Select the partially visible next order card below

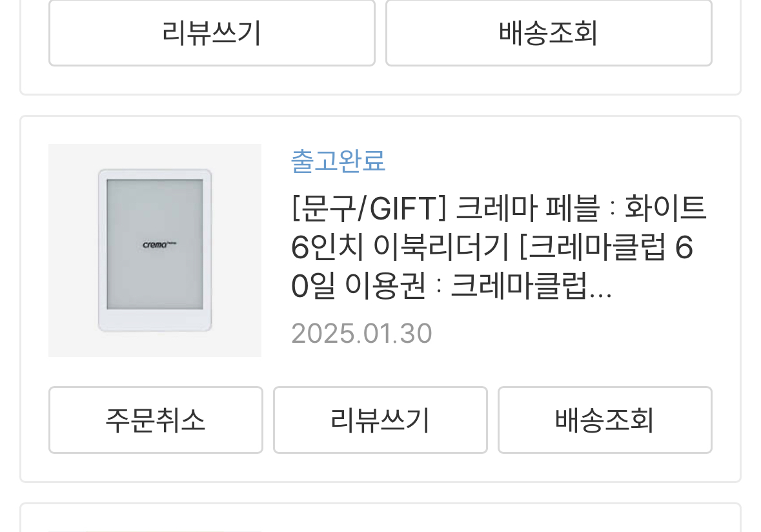(x=380, y=517)
